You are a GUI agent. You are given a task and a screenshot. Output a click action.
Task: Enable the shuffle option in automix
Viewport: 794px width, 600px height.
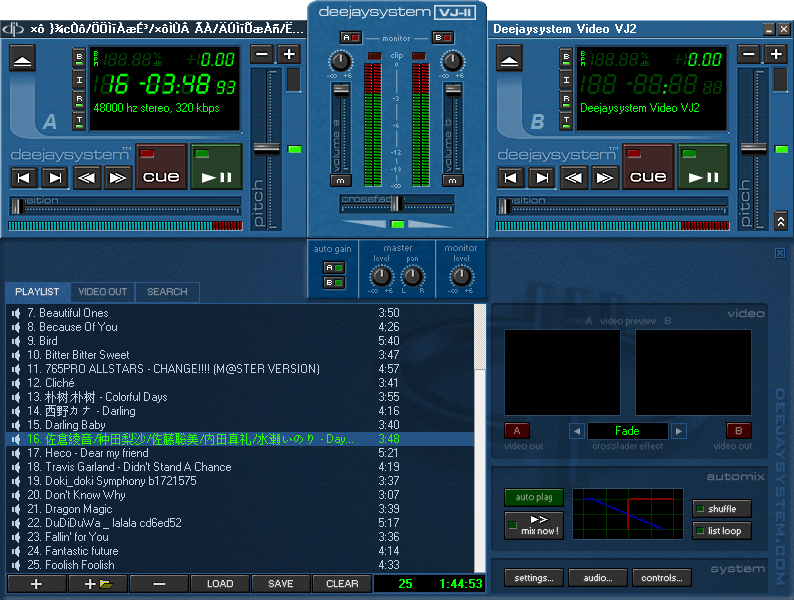721,509
